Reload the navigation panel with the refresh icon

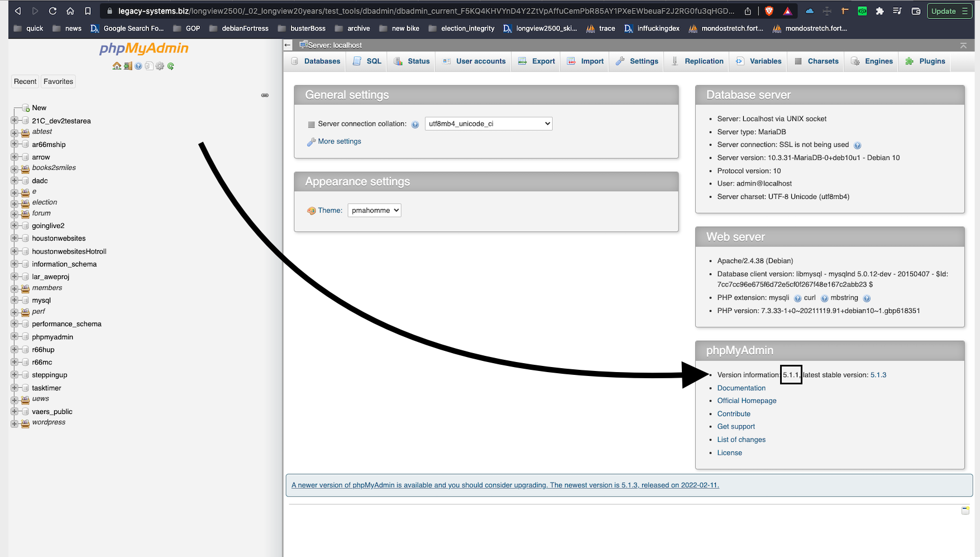point(171,65)
